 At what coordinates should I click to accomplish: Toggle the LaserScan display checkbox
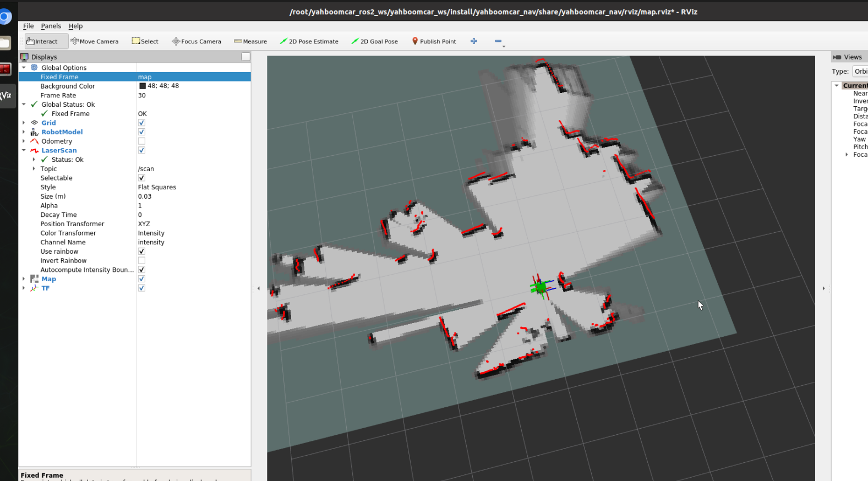pos(141,150)
